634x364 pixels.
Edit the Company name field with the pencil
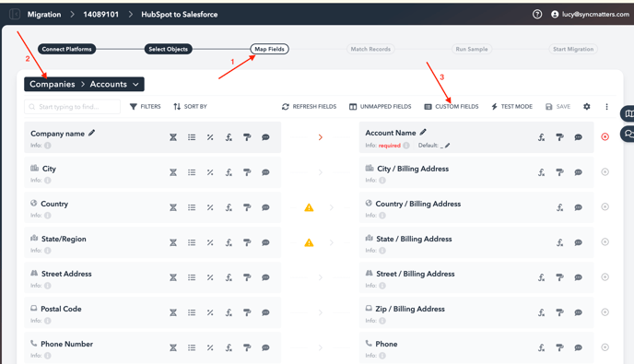coord(92,133)
